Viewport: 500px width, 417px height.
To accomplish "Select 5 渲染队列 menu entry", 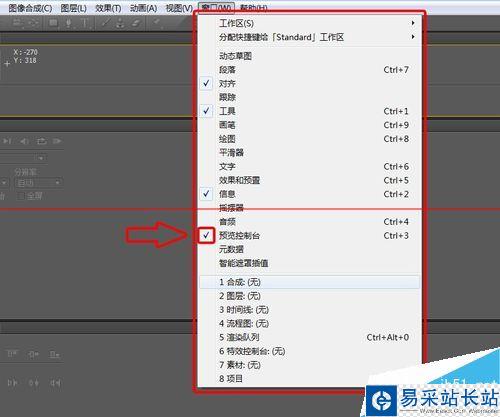I will 310,337.
